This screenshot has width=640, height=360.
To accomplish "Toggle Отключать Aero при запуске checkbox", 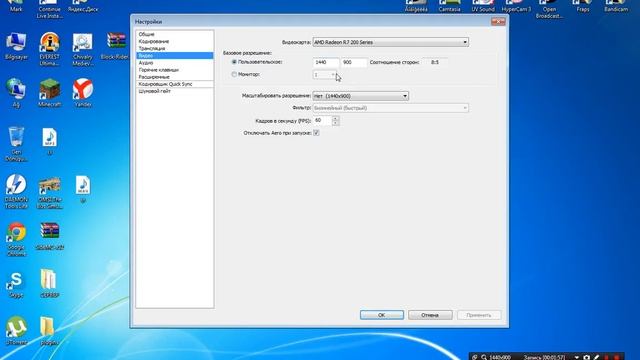I will click(x=316, y=133).
